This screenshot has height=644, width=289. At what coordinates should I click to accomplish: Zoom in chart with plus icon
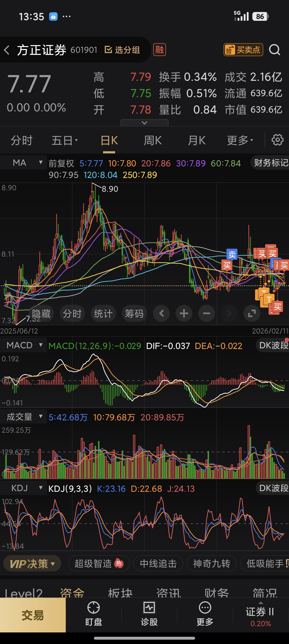(x=184, y=313)
